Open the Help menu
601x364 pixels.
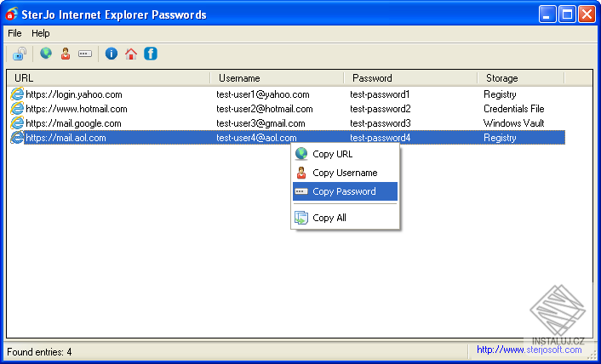coord(41,33)
